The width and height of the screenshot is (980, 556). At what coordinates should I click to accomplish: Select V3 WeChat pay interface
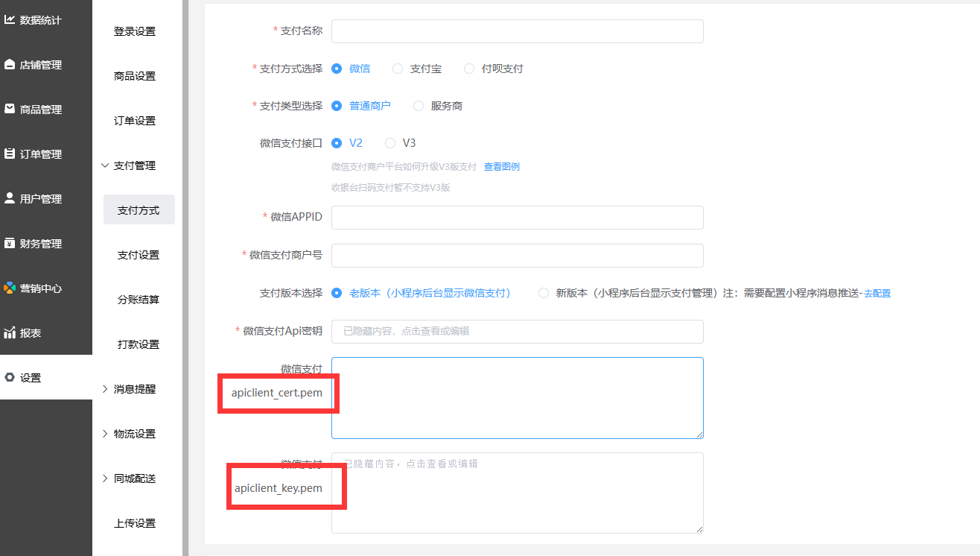(x=390, y=143)
